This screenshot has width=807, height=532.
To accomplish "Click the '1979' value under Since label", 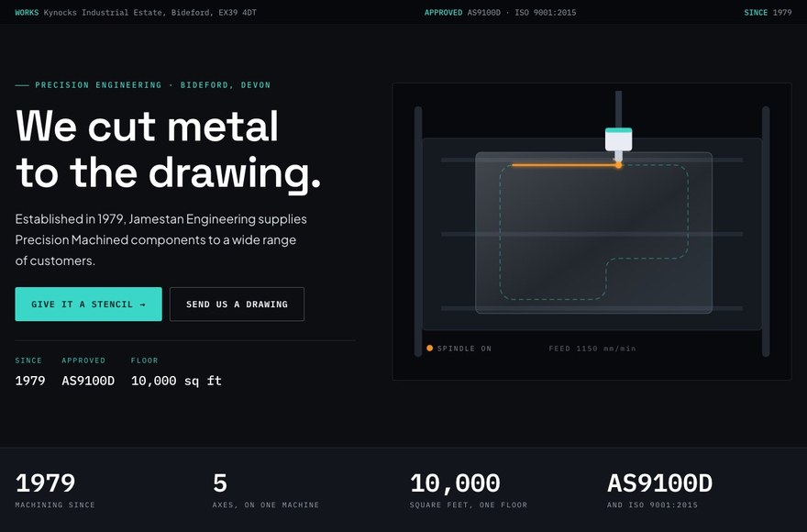I will click(30, 381).
